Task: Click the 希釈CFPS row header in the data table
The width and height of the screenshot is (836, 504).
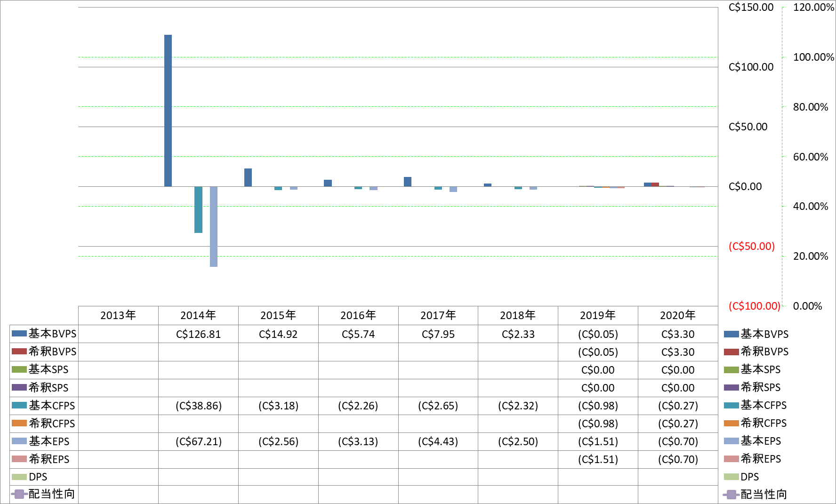Action: pos(44,423)
